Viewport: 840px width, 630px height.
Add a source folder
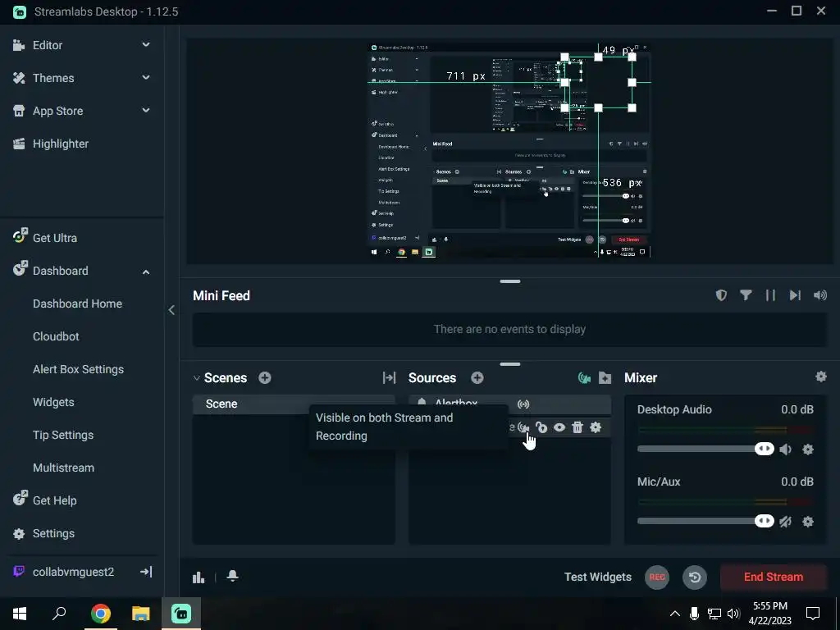(605, 378)
